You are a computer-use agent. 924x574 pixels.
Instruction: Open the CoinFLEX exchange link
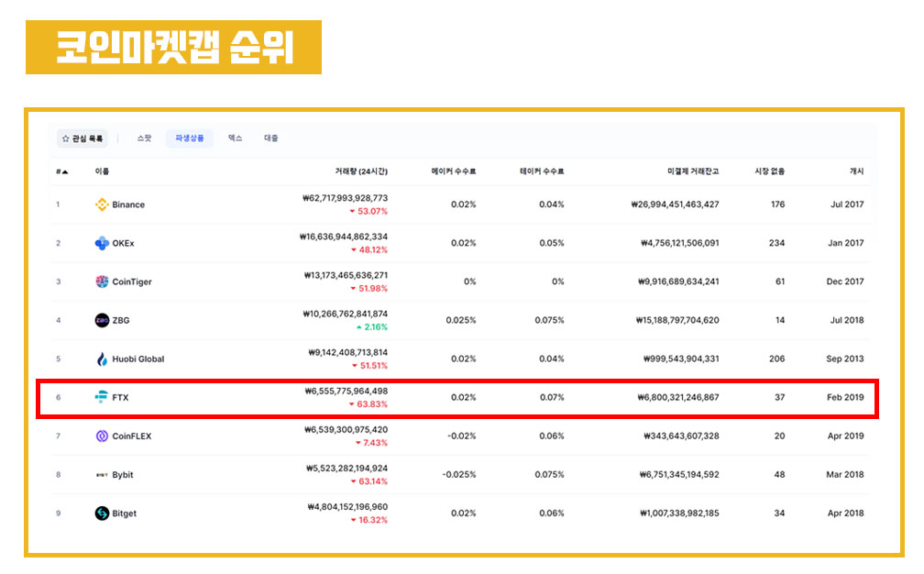[x=132, y=436]
